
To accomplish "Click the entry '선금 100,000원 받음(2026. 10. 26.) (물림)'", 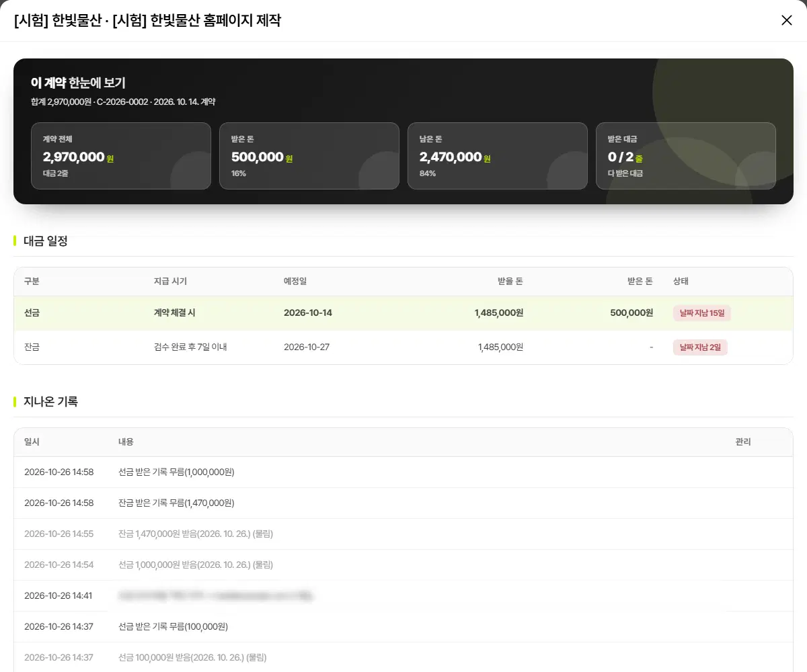I will click(192, 658).
